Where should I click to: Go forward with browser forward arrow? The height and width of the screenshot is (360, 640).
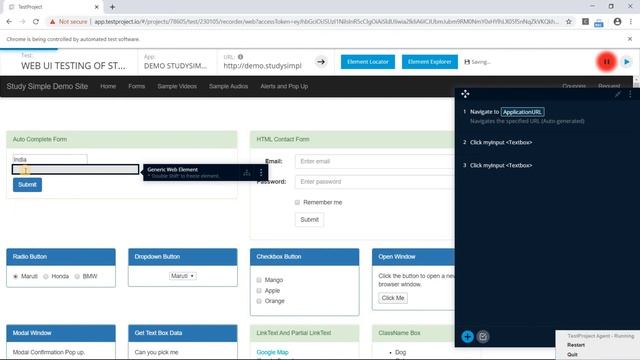[x=22, y=22]
